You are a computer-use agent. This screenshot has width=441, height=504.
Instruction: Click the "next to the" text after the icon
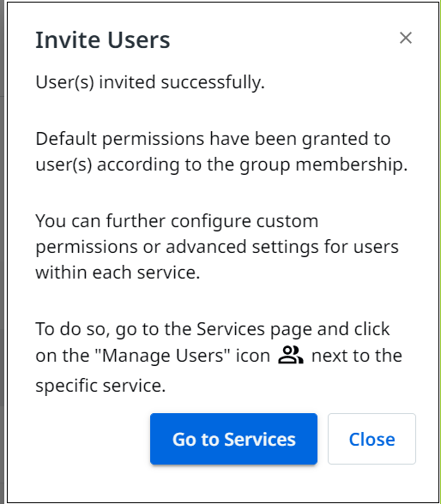[x=357, y=356]
